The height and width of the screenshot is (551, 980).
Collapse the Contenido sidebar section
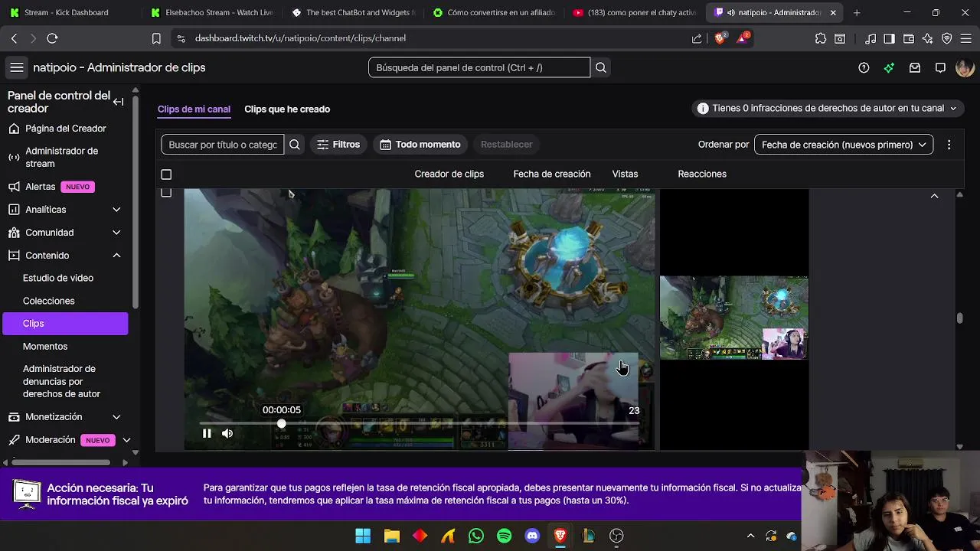click(116, 256)
